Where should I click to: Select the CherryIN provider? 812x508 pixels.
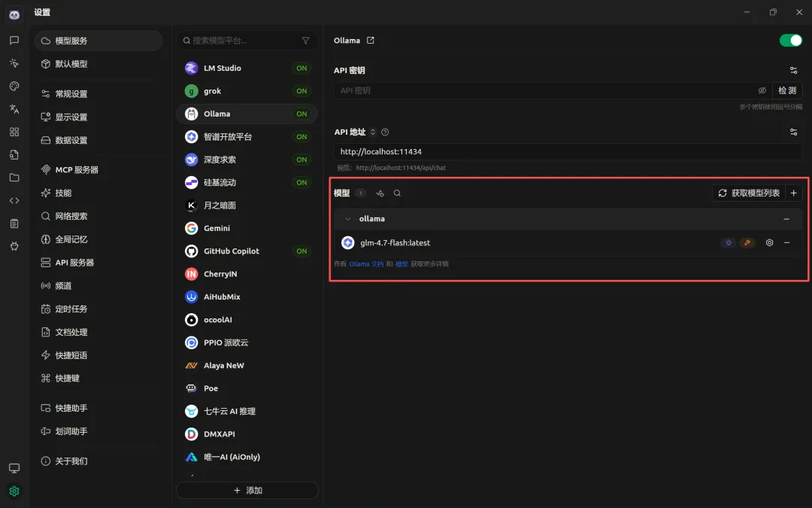pos(247,274)
